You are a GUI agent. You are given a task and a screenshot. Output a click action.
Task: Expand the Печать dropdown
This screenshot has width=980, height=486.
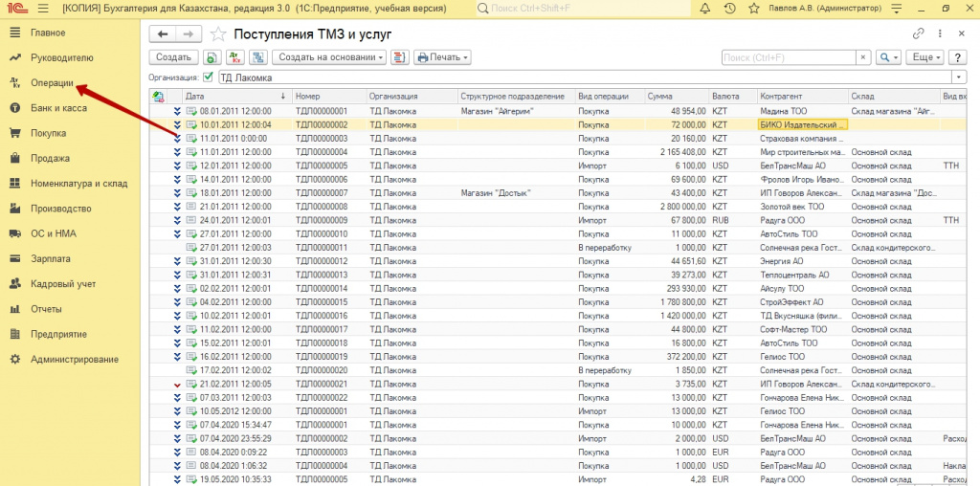click(x=442, y=57)
